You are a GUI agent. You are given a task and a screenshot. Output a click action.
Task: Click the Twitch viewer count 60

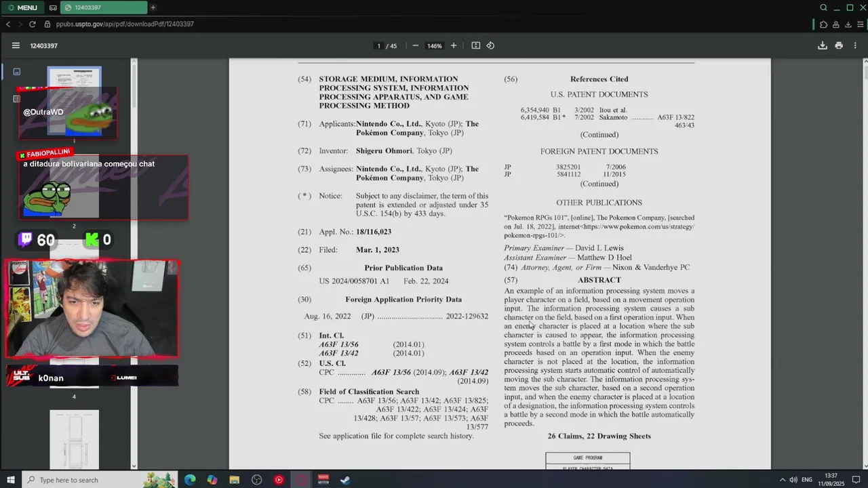(37, 240)
